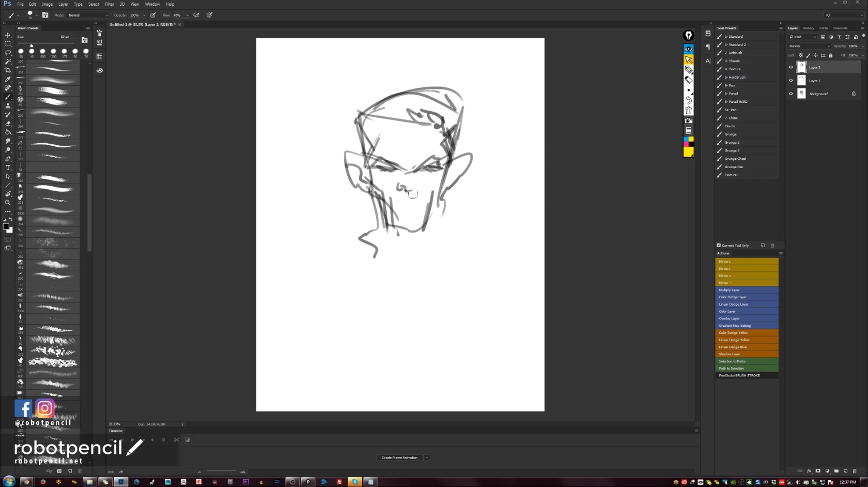Open the layer Fill dropdown arrow

click(863, 55)
